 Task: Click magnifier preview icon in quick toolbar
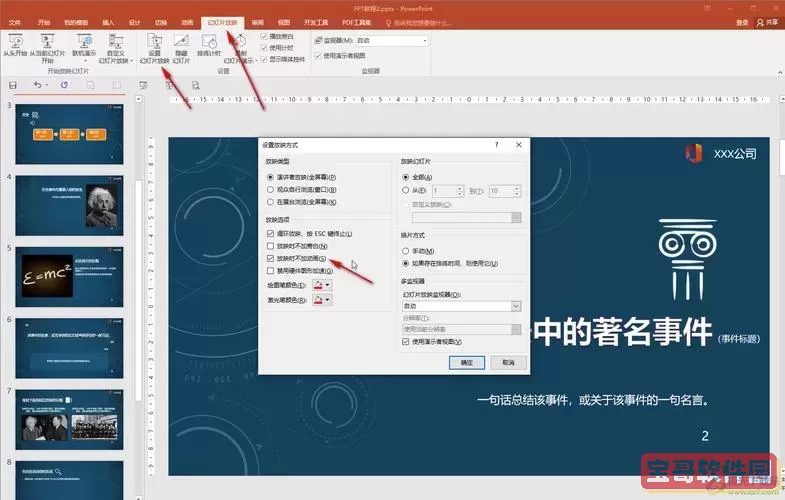[196, 86]
